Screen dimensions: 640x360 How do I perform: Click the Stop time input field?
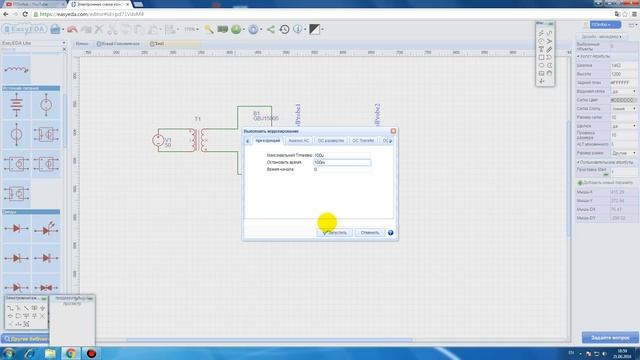[342, 162]
